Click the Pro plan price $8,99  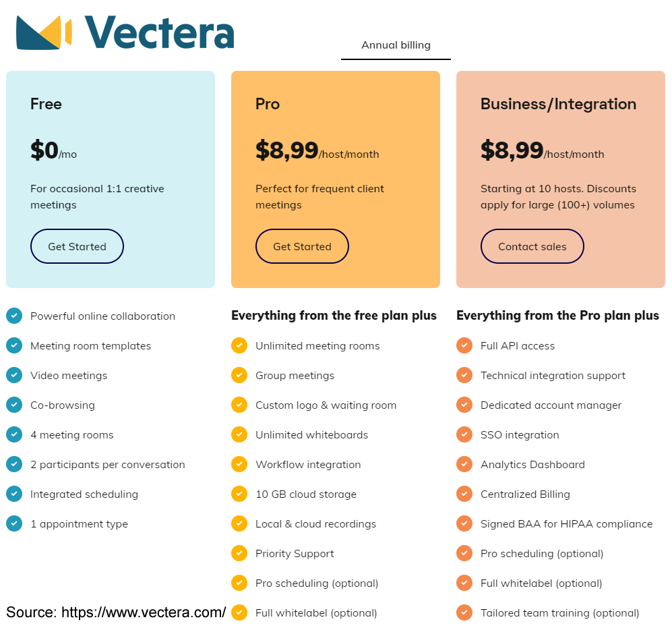[x=286, y=150]
